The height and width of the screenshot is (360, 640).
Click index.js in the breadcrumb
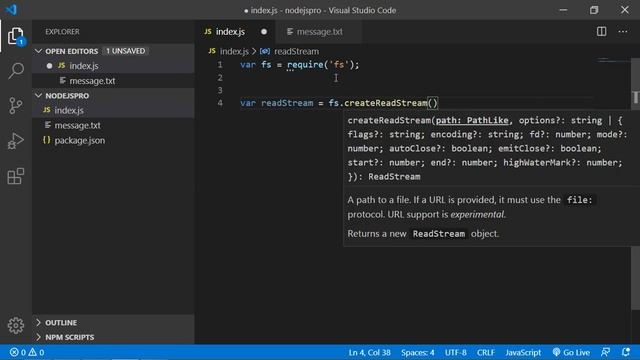tap(234, 51)
